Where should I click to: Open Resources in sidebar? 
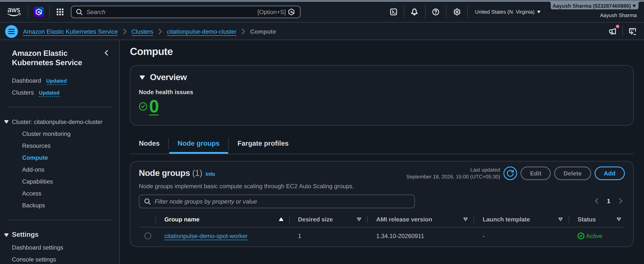(x=36, y=146)
